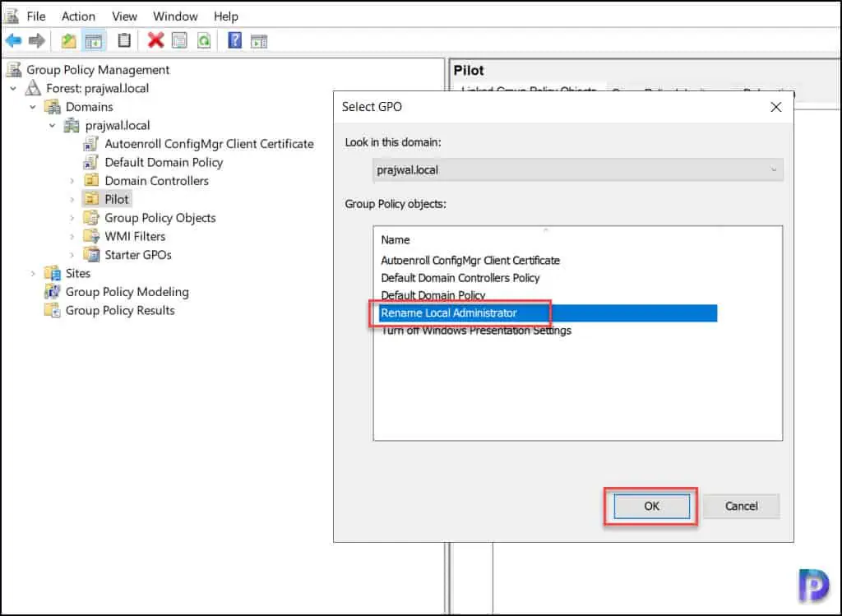Click the Group Policy Results icon
The width and height of the screenshot is (842, 616).
point(52,310)
